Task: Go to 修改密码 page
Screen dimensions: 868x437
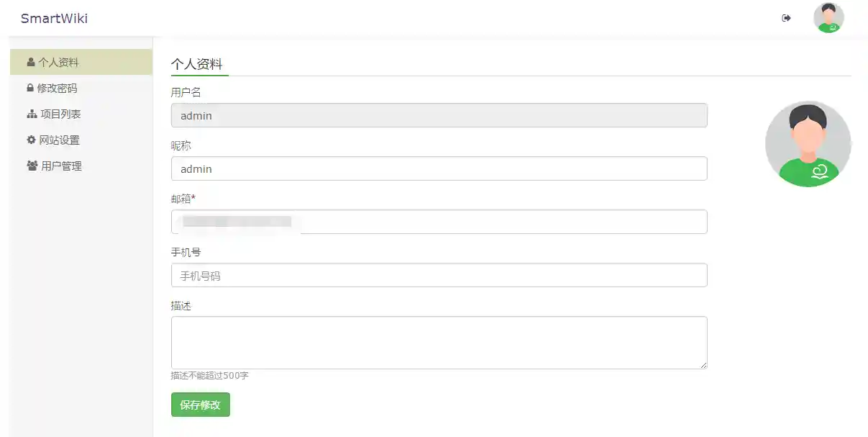Action: [x=58, y=89]
